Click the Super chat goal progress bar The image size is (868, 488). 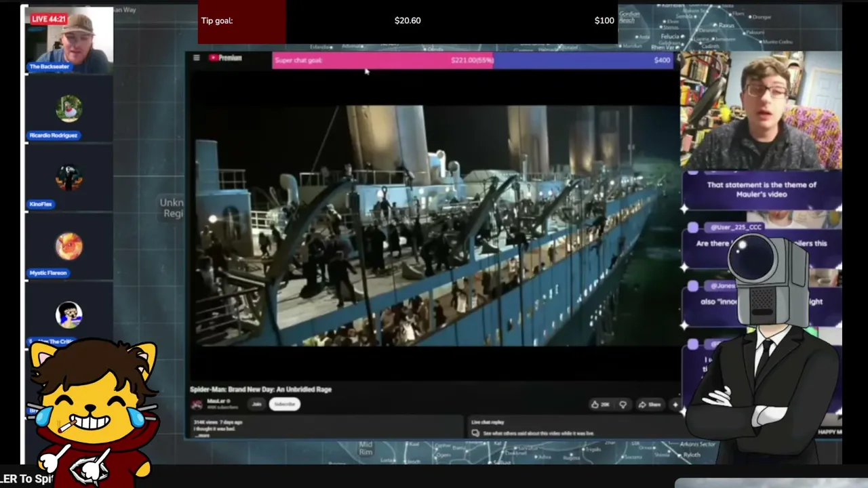[472, 60]
